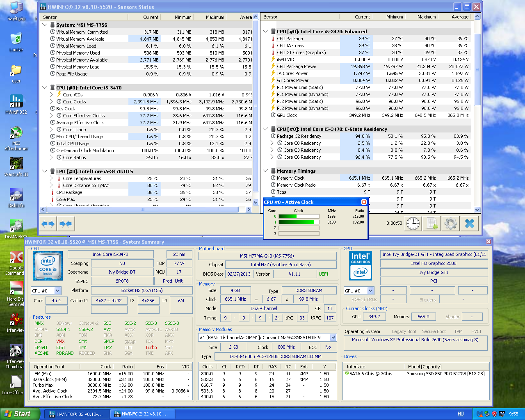The width and height of the screenshot is (525, 420).
Task: Click the collapse columns inward-arrows icon
Action: 66,224
